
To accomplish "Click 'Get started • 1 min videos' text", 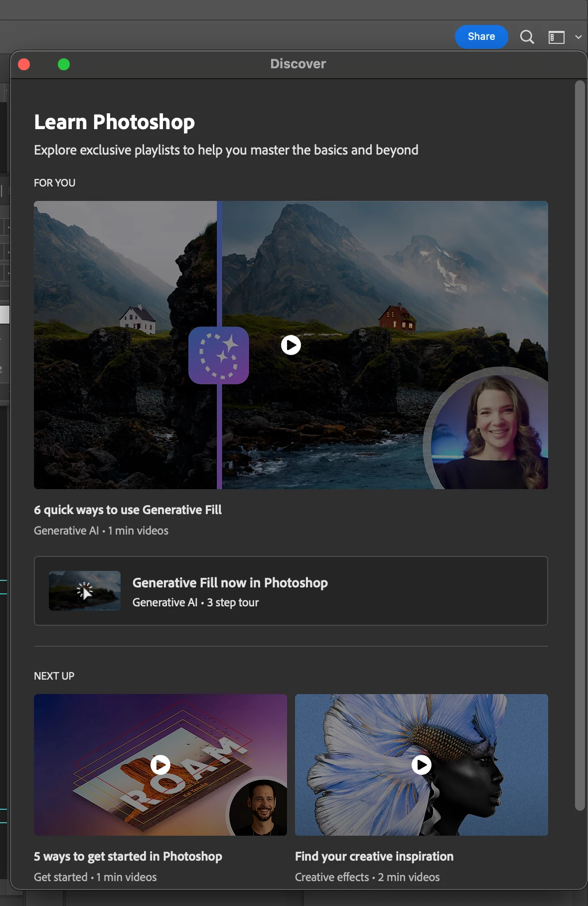I will click(95, 877).
